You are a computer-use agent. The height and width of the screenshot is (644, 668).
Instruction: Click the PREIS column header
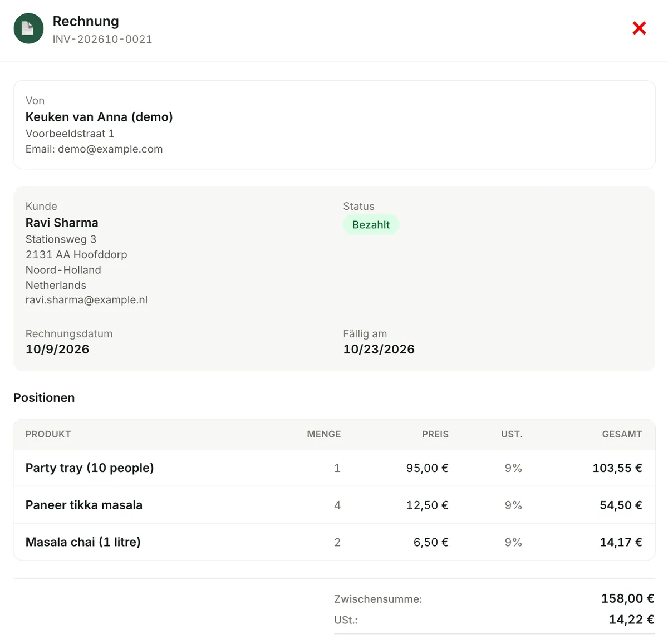click(435, 434)
